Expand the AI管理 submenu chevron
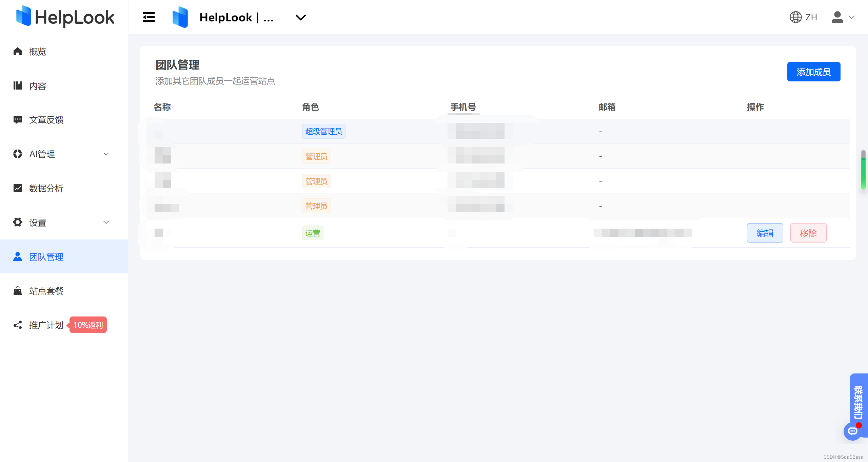868x462 pixels. coord(106,154)
